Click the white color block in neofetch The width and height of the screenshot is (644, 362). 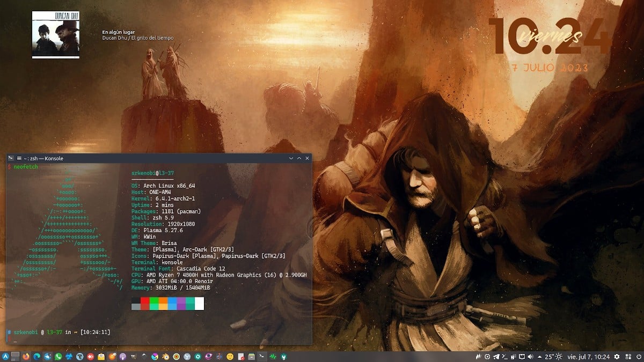pyautogui.click(x=199, y=304)
